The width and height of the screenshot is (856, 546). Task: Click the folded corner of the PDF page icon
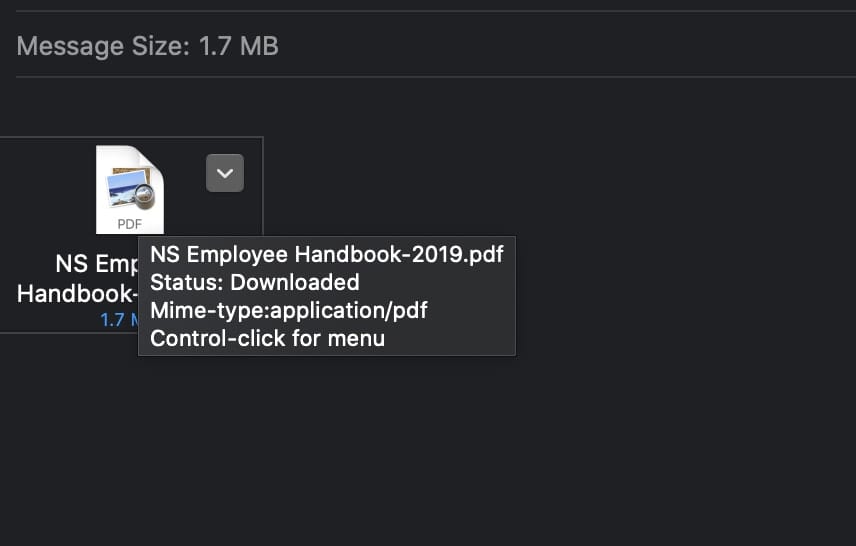[x=153, y=158]
